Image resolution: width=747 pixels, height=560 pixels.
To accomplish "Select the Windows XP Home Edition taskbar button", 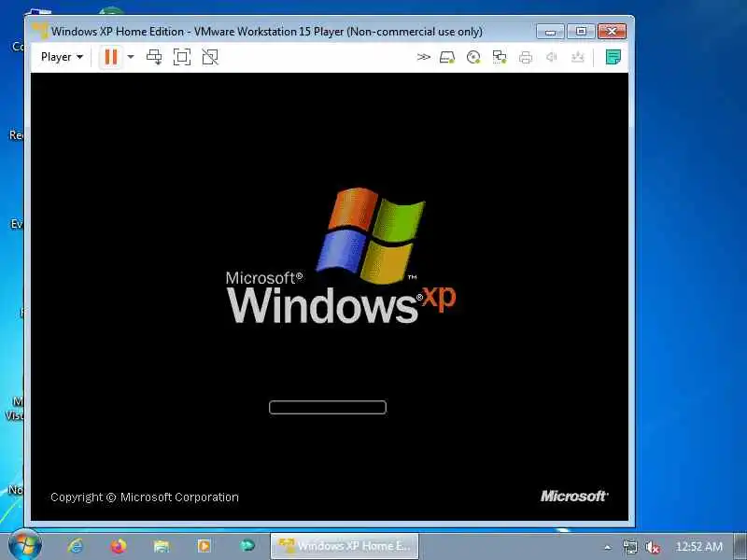I will [345, 546].
